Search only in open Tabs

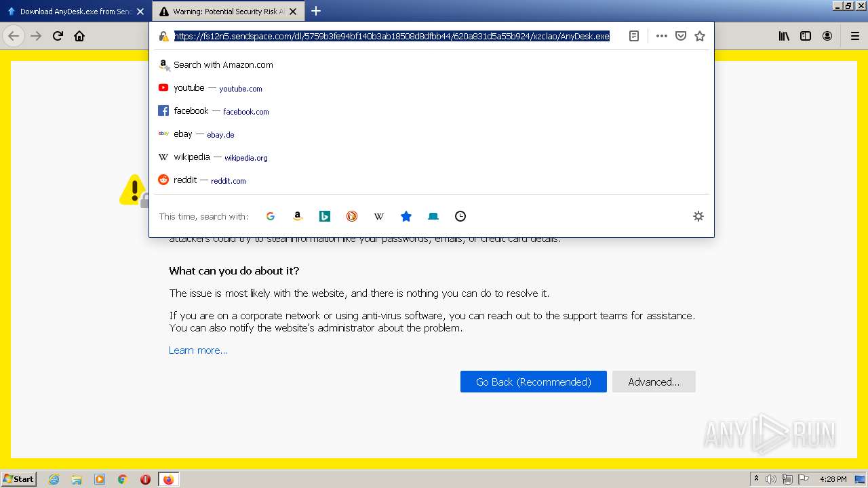tap(433, 216)
